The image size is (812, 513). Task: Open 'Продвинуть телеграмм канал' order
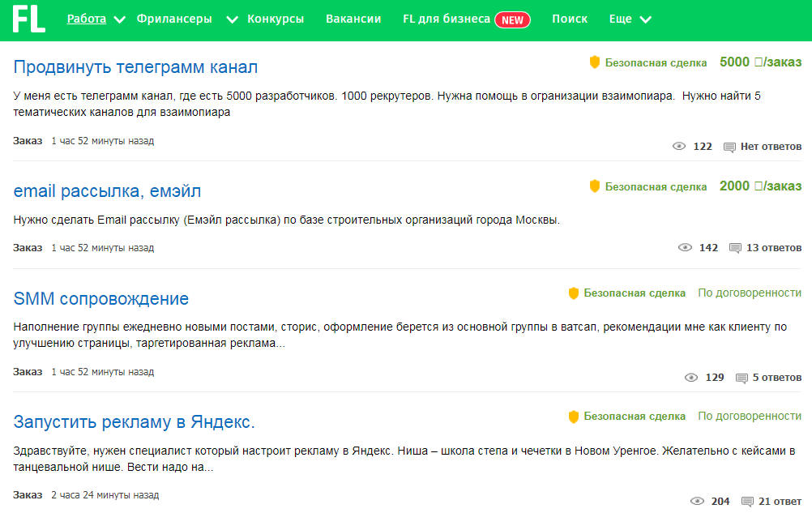click(x=135, y=66)
